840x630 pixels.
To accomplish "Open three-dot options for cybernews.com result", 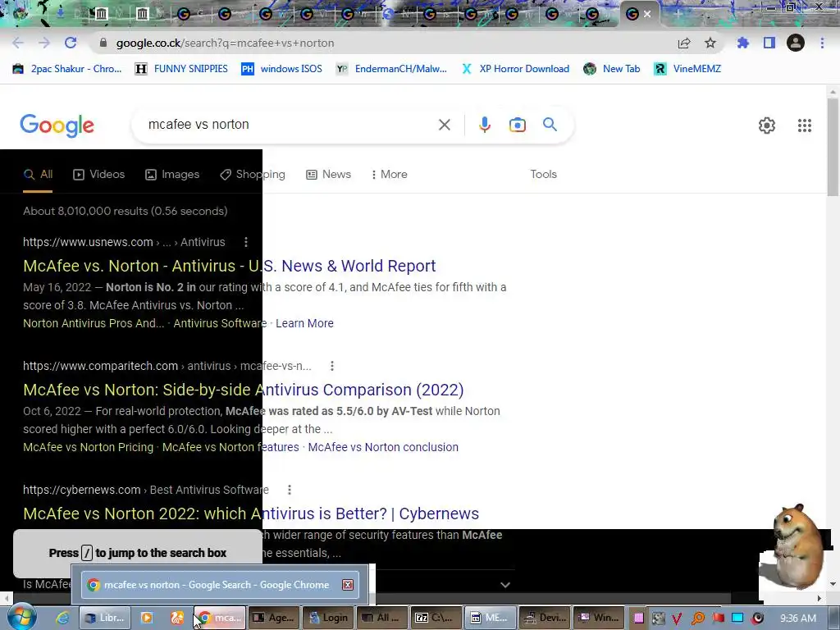I will pyautogui.click(x=290, y=490).
